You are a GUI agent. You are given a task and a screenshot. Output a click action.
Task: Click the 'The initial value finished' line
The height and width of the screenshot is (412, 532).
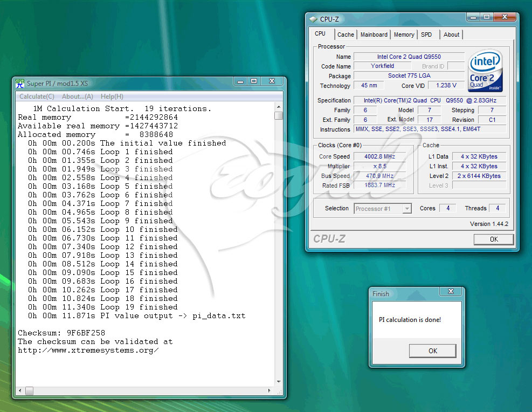point(127,143)
